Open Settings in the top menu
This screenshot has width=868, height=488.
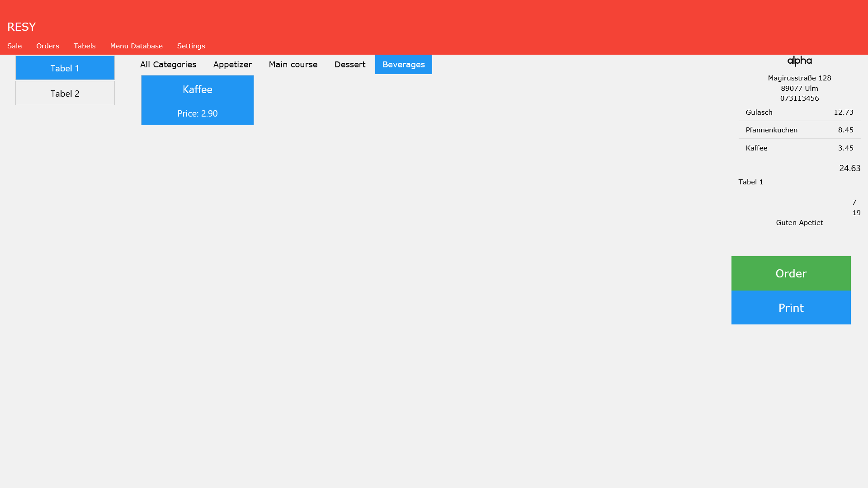(191, 46)
